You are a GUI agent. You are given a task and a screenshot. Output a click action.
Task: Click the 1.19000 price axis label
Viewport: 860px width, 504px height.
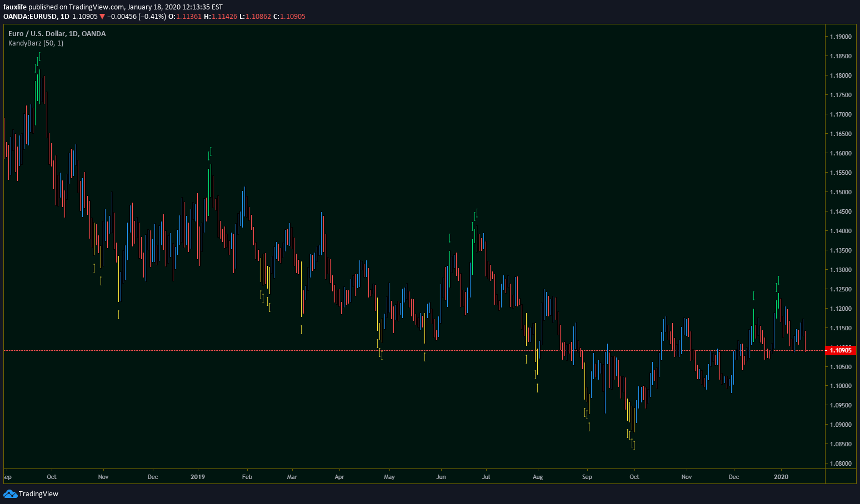(x=841, y=37)
